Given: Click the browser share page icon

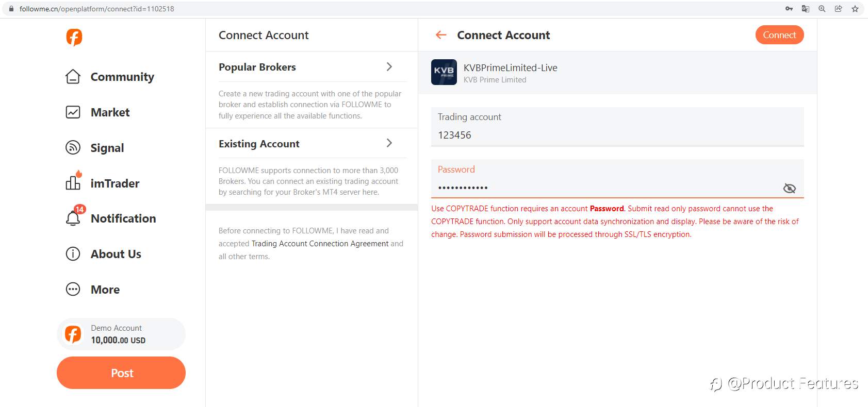Looking at the screenshot, I should [839, 9].
